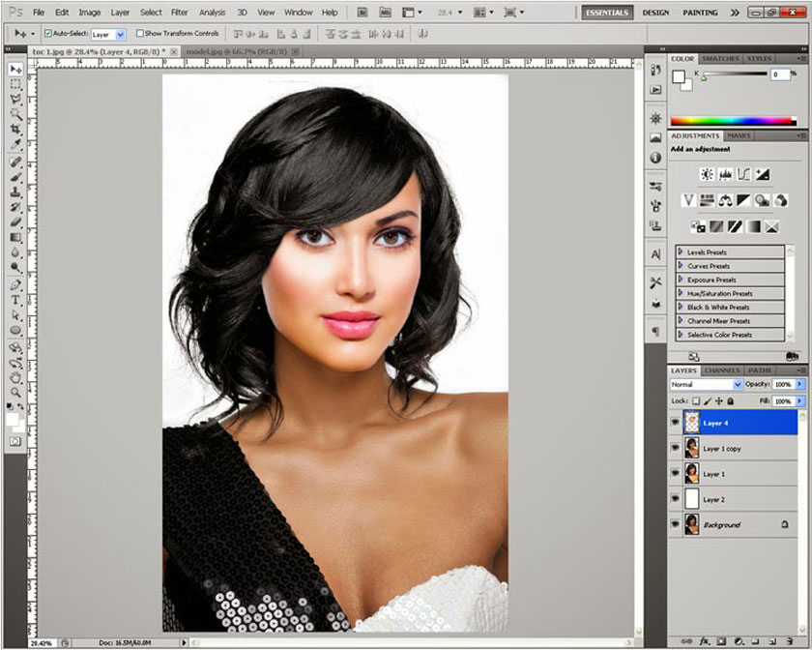This screenshot has width=812, height=650.
Task: Expand more workspaces chevron
Action: 735,13
